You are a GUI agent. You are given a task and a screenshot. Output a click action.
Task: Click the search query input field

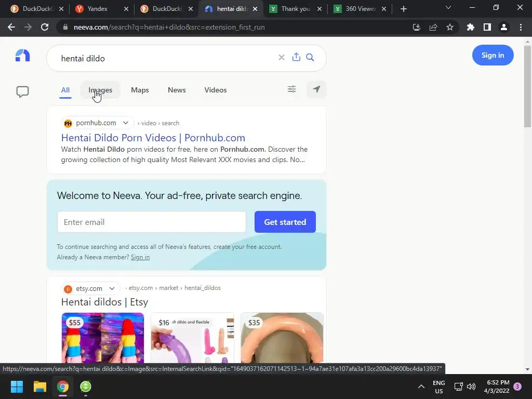click(166, 58)
